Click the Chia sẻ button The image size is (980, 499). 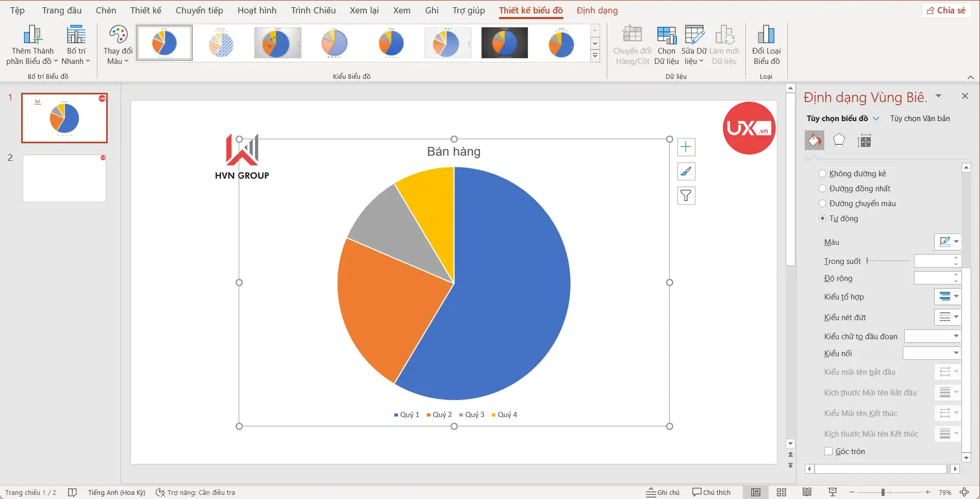945,10
